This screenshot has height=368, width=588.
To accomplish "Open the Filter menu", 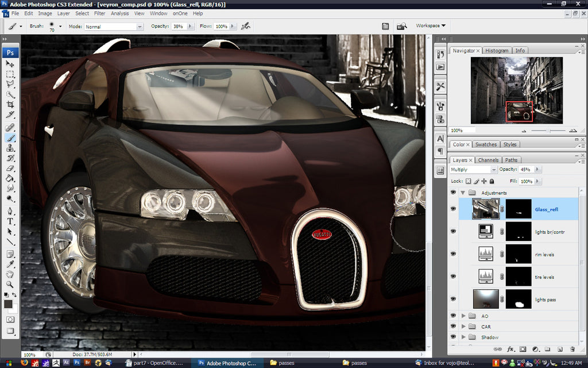I will pos(101,13).
